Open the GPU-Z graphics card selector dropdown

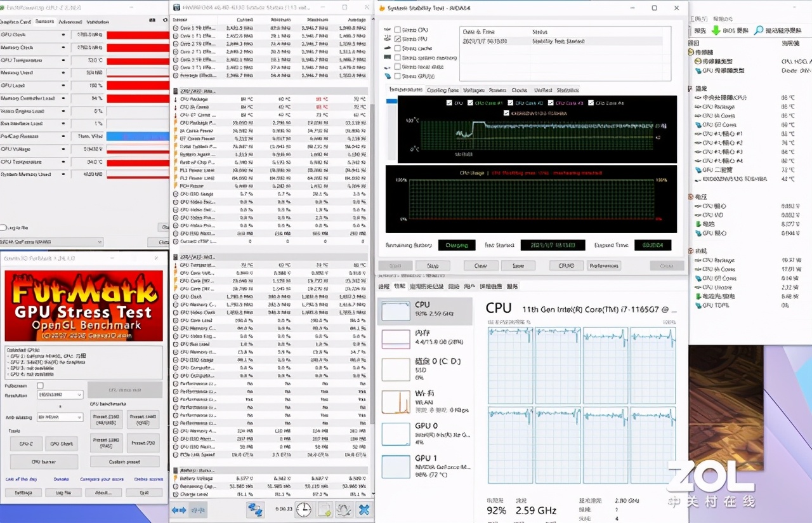pyautogui.click(x=51, y=242)
